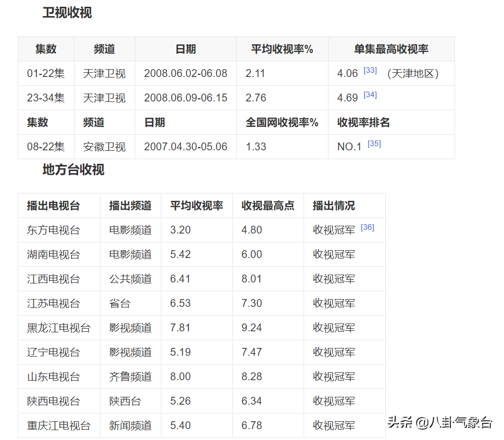The height and width of the screenshot is (440, 504).
Task: Select the 平均收视率% column header
Action: pos(282,49)
